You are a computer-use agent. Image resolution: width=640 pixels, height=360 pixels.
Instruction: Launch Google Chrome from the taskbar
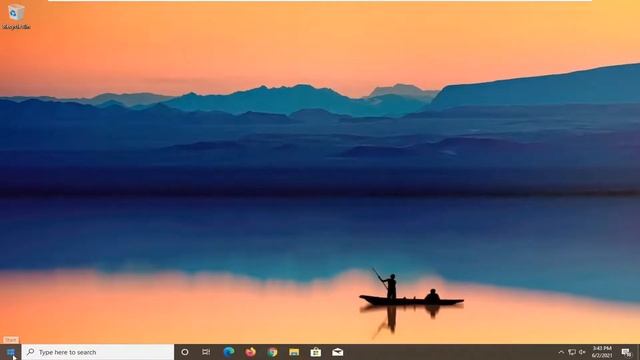pos(272,352)
